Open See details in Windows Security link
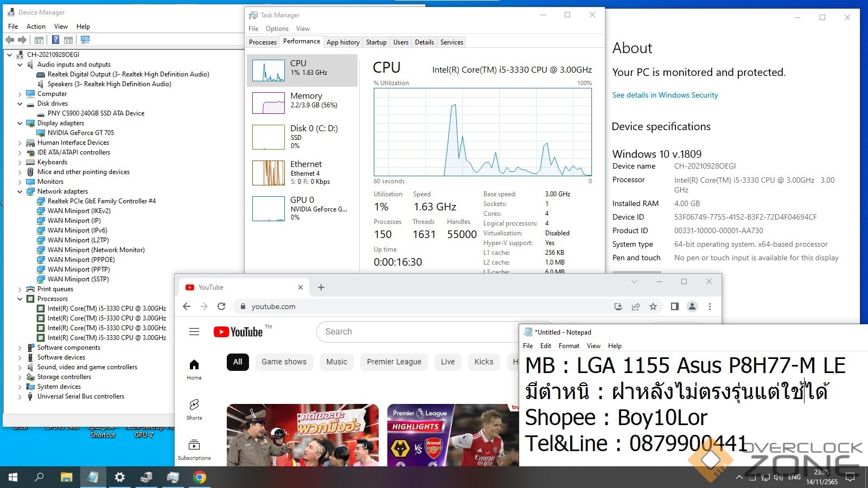868x488 pixels. coord(665,95)
